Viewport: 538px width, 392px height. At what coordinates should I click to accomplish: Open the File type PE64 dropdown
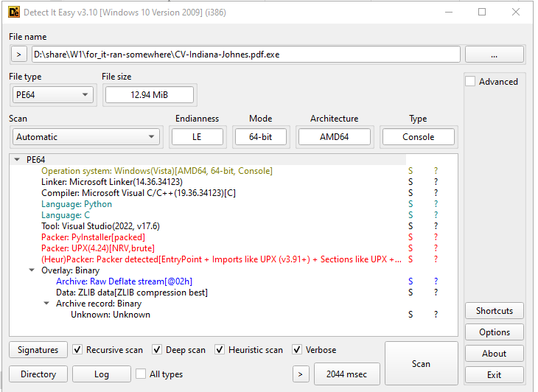point(53,95)
